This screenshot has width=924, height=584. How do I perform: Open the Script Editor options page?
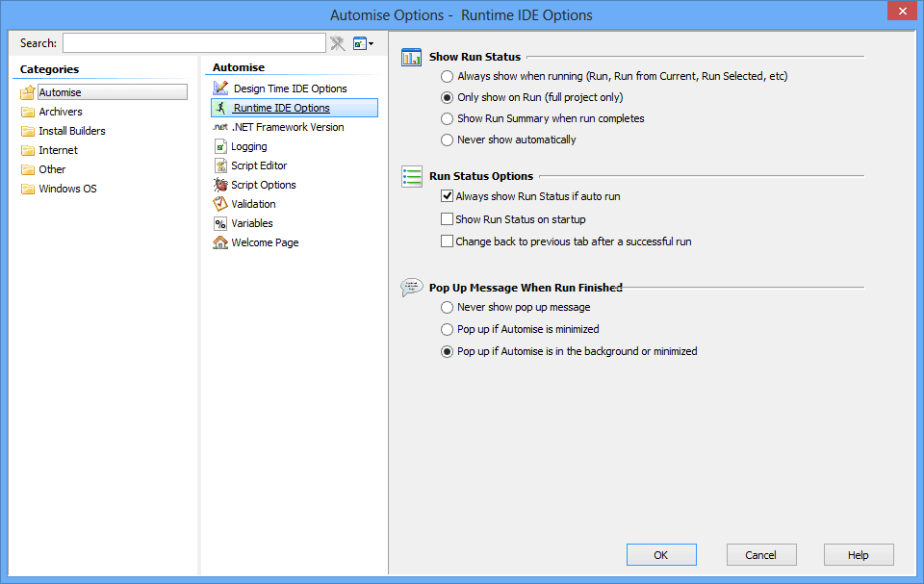(259, 165)
